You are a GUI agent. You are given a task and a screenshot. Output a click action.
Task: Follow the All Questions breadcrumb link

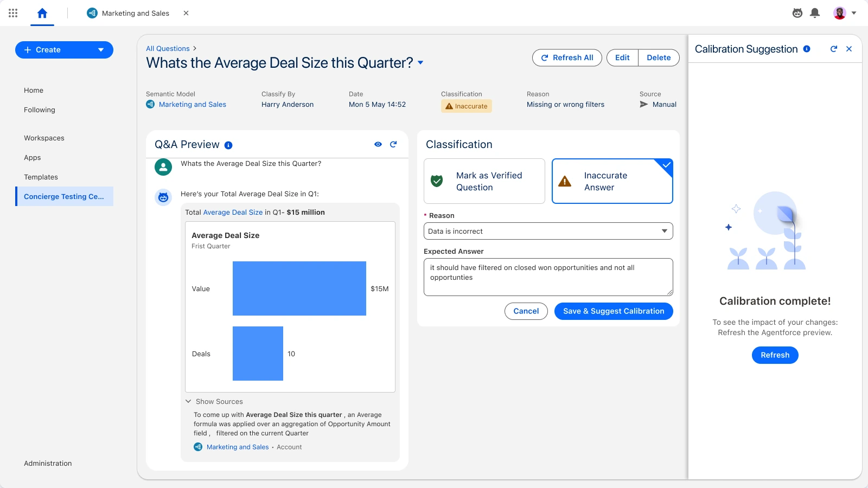coord(168,49)
